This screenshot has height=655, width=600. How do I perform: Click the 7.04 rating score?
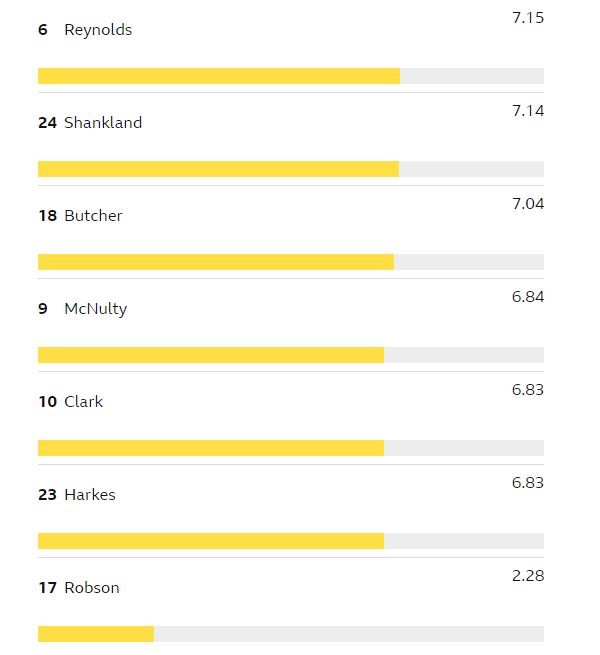pyautogui.click(x=527, y=204)
